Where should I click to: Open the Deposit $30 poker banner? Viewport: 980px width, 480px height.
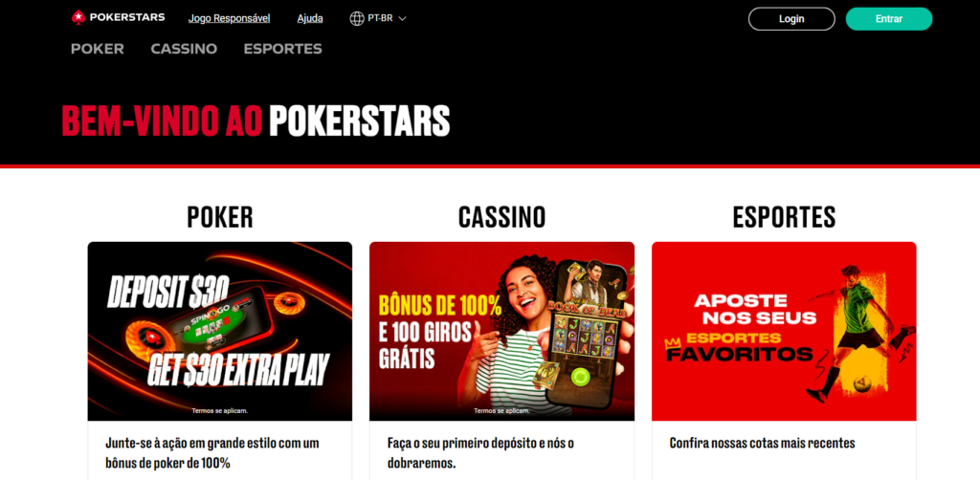(x=220, y=332)
